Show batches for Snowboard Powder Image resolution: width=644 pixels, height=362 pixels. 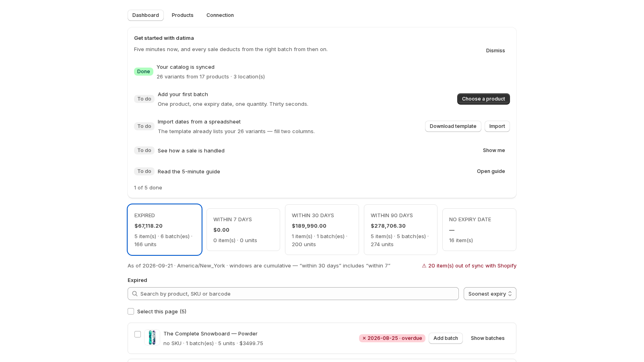[x=488, y=338]
